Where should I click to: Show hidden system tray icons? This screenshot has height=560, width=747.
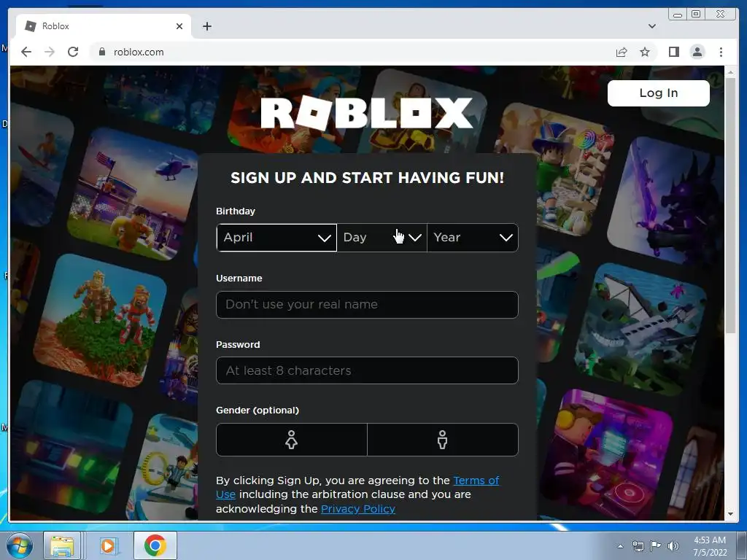coord(620,546)
